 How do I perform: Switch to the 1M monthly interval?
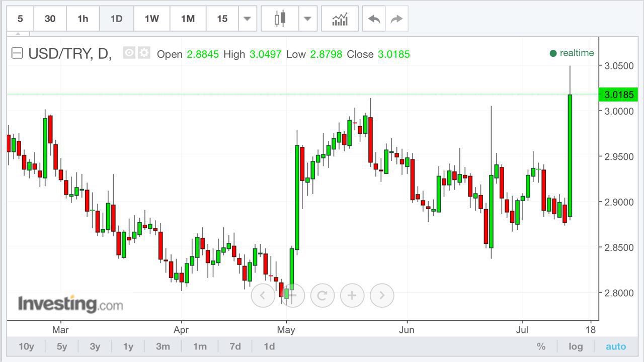coord(188,19)
